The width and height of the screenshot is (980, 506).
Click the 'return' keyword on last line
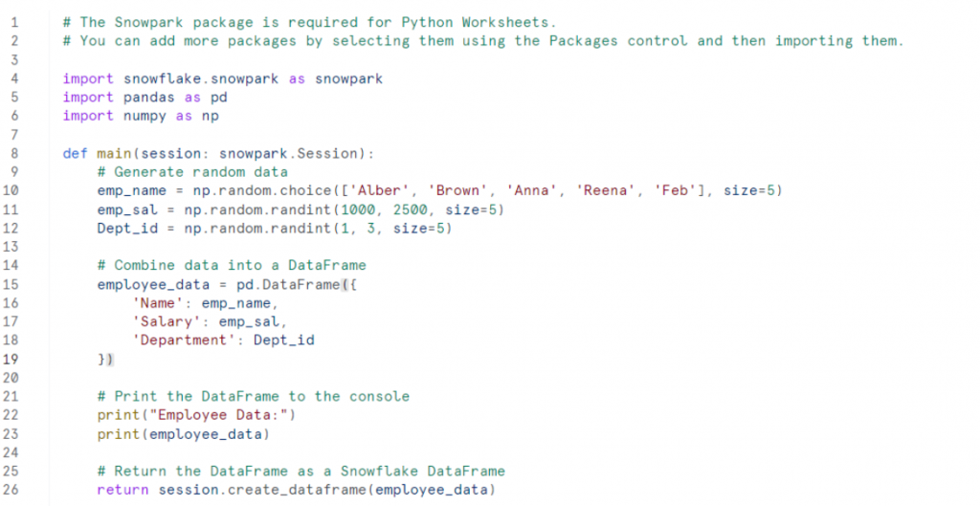pos(123,491)
